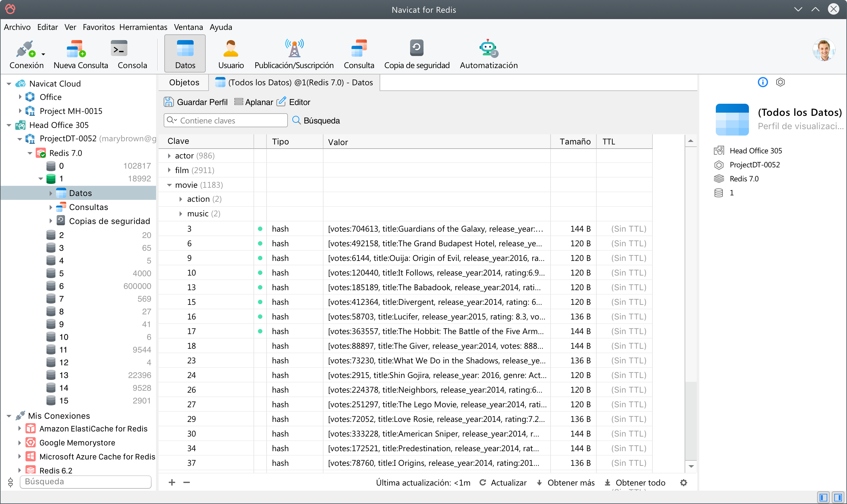Image resolution: width=847 pixels, height=504 pixels.
Task: Open the Conexión dropdown arrow
Action: pos(43,54)
